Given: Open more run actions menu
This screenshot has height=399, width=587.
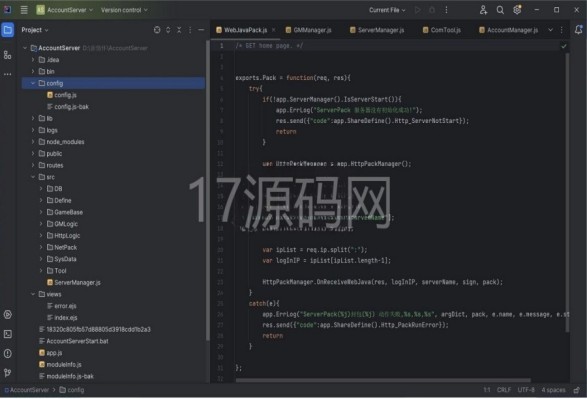Looking at the screenshot, I should click(446, 10).
